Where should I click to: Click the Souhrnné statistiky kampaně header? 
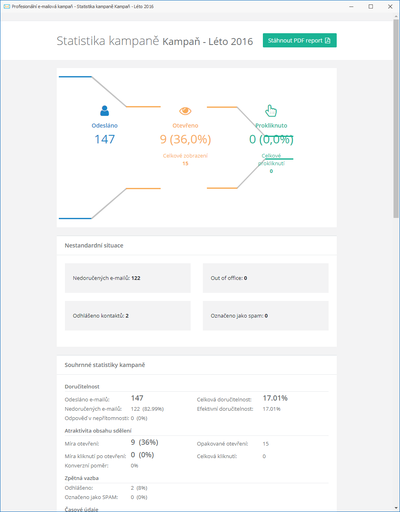coord(105,365)
